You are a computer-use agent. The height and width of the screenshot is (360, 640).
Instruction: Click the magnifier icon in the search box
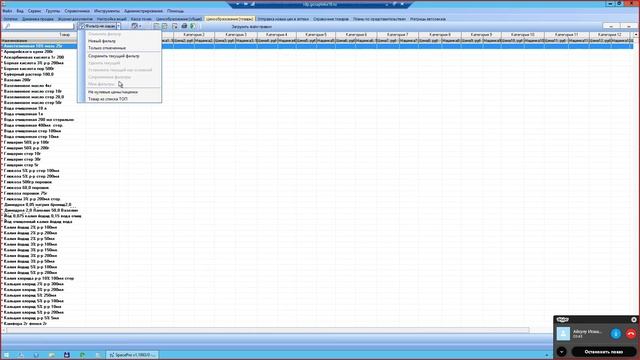[x=7, y=26]
